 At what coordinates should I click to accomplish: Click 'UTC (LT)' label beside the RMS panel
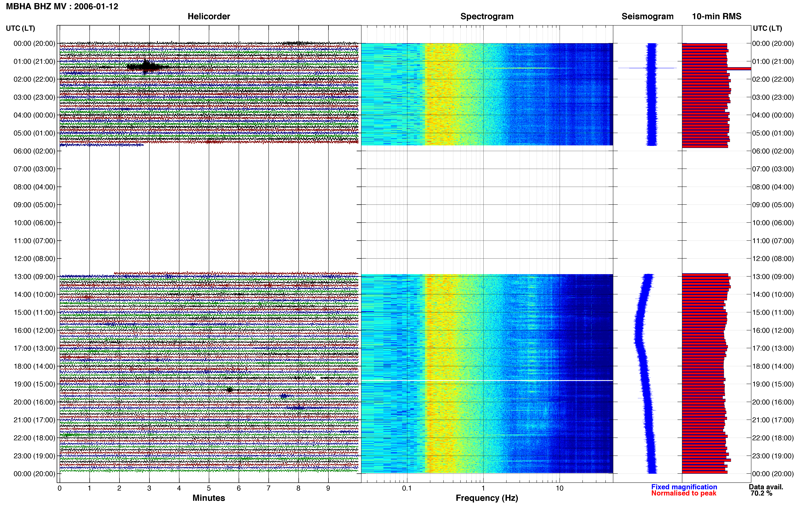767,28
